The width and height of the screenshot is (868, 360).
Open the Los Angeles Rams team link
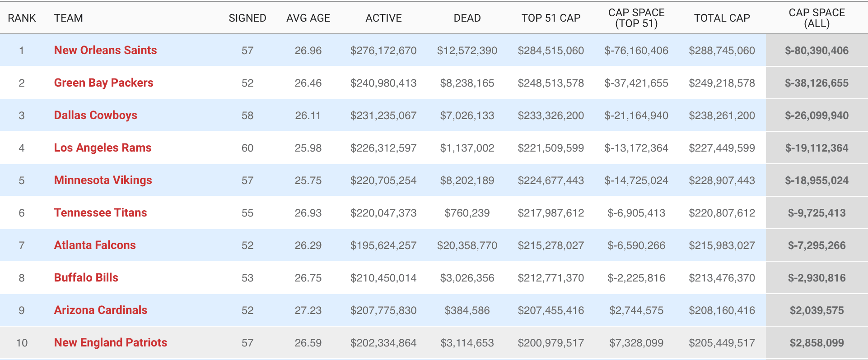103,148
